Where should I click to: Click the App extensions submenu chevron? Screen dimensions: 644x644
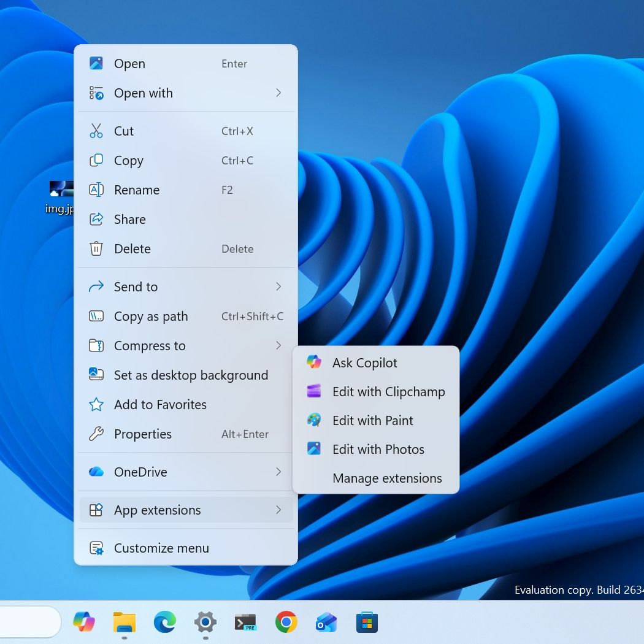(x=278, y=510)
